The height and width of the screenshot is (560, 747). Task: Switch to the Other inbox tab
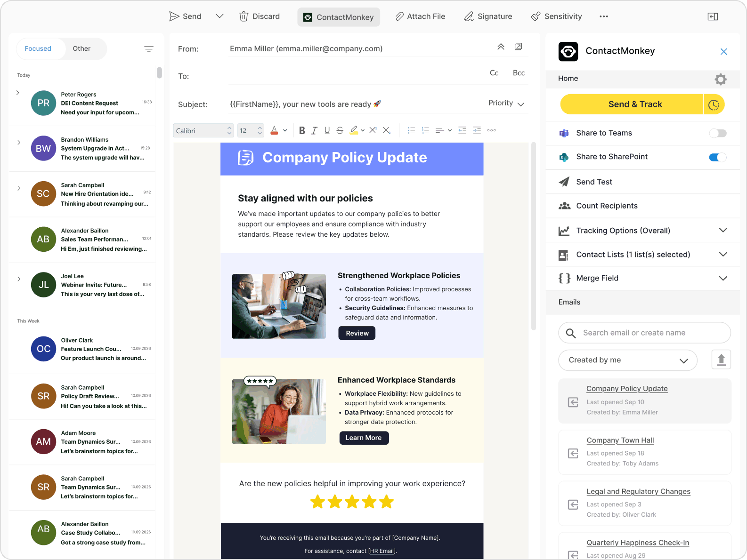click(x=81, y=48)
